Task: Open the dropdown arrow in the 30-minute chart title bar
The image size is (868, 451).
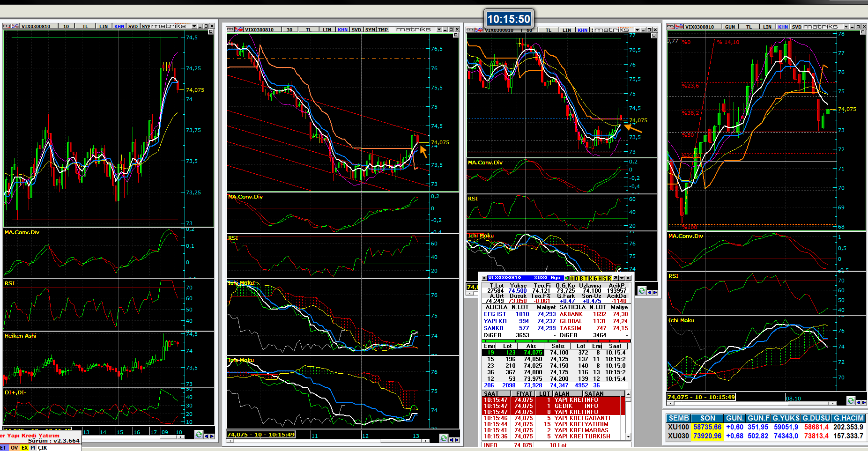Action: point(439,30)
